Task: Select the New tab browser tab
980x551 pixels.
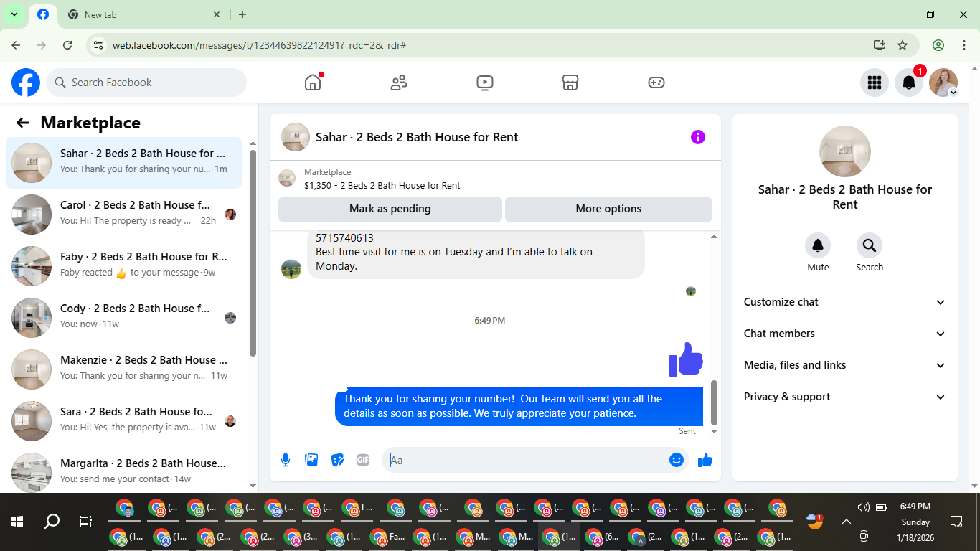Action: [144, 14]
